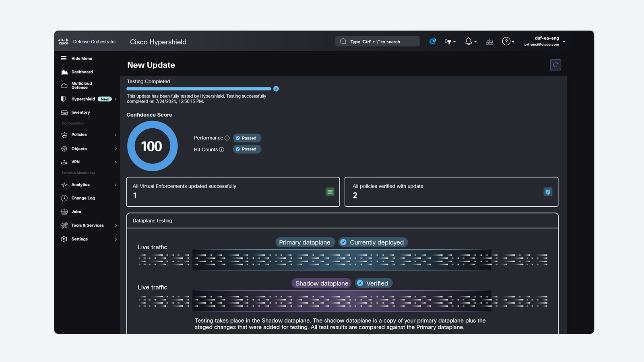
Task: Click the Currently deployed checkmark icon
Action: [x=343, y=242]
